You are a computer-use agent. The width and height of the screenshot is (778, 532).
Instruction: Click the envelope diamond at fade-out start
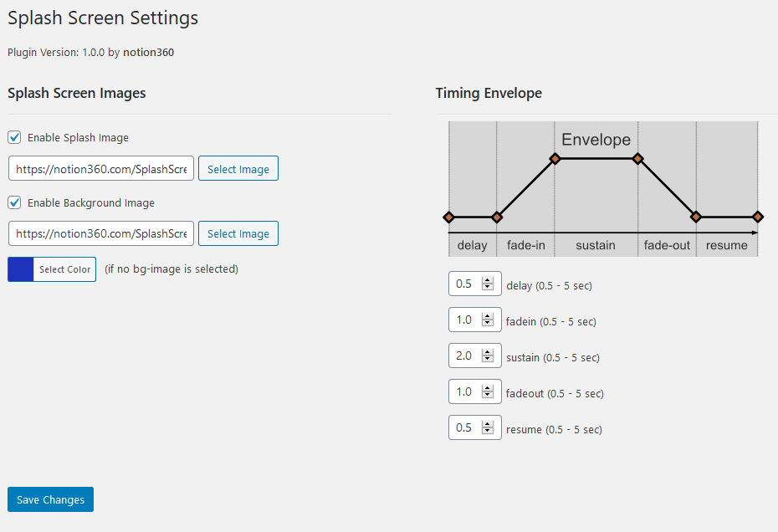(x=638, y=159)
